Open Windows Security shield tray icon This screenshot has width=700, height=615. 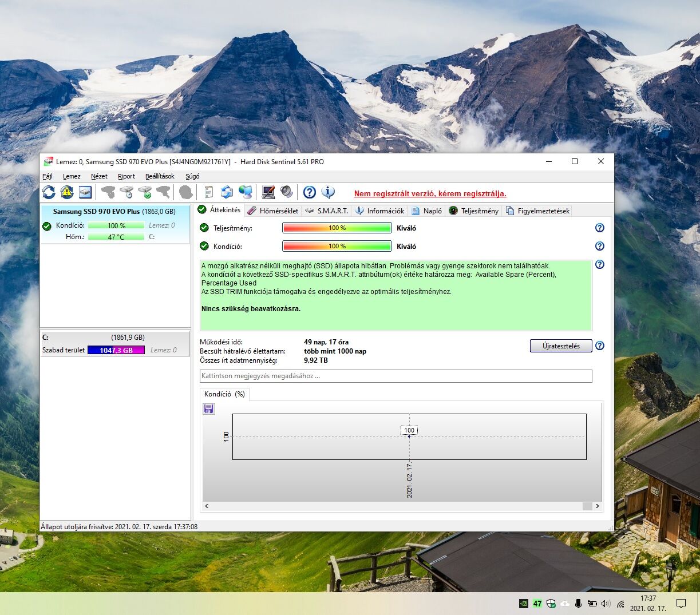point(551,603)
